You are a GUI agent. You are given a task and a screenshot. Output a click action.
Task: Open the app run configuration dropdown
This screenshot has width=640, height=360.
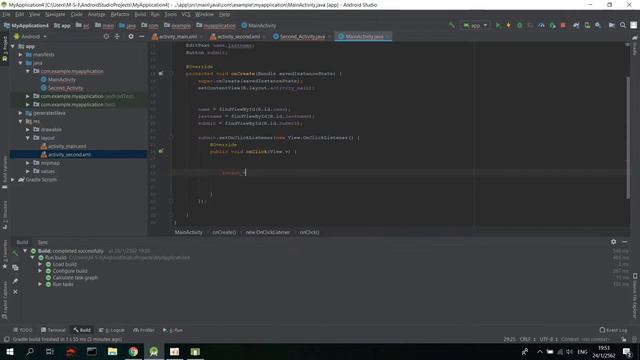(475, 25)
